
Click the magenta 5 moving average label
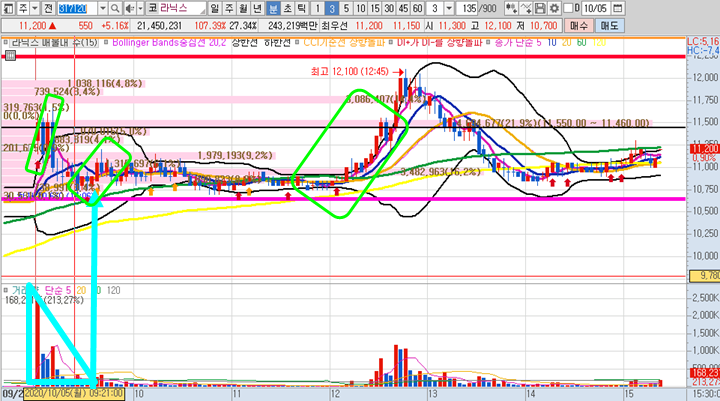pyautogui.click(x=539, y=42)
